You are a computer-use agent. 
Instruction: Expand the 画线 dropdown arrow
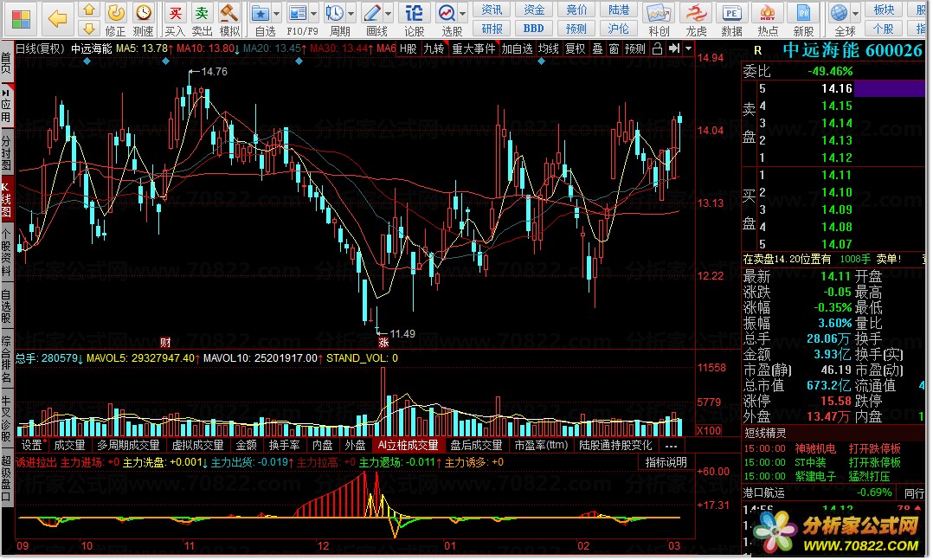coord(389,14)
